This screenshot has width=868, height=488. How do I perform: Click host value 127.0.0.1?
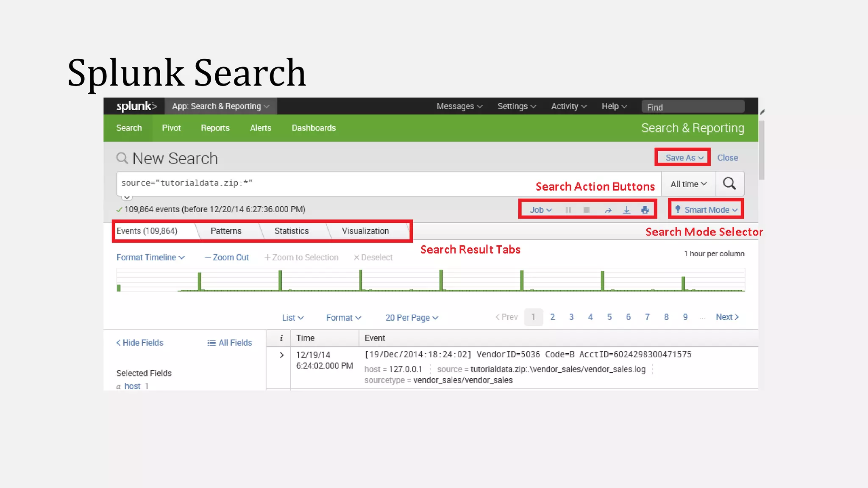pyautogui.click(x=406, y=369)
